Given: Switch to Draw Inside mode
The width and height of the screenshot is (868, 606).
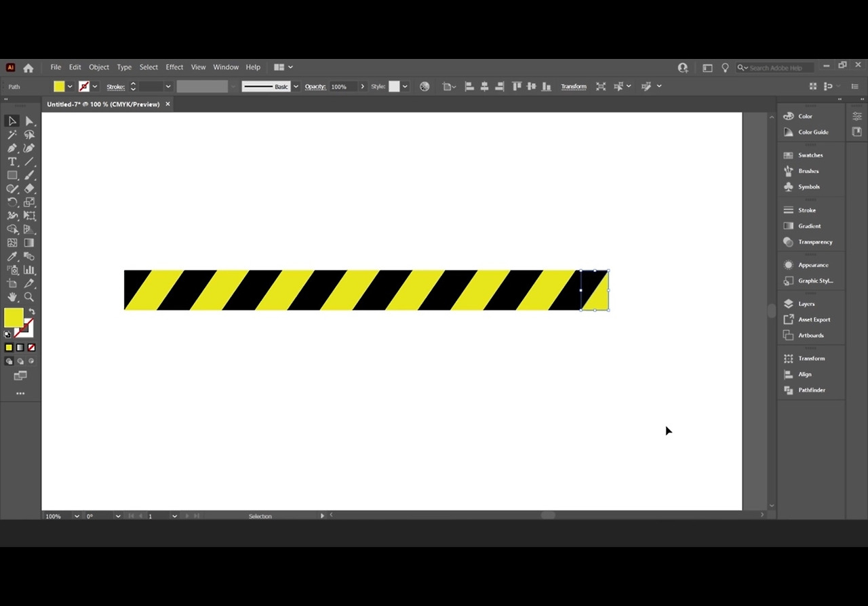Looking at the screenshot, I should (31, 361).
